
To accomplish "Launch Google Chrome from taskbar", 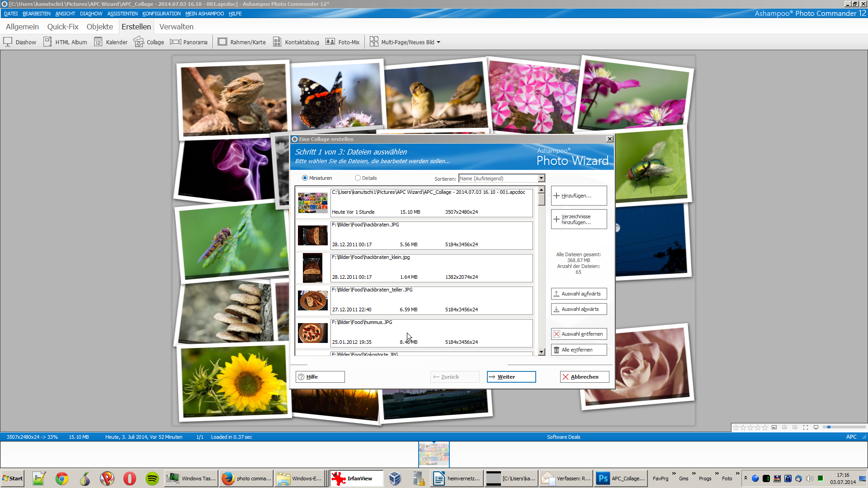I will coord(62,479).
